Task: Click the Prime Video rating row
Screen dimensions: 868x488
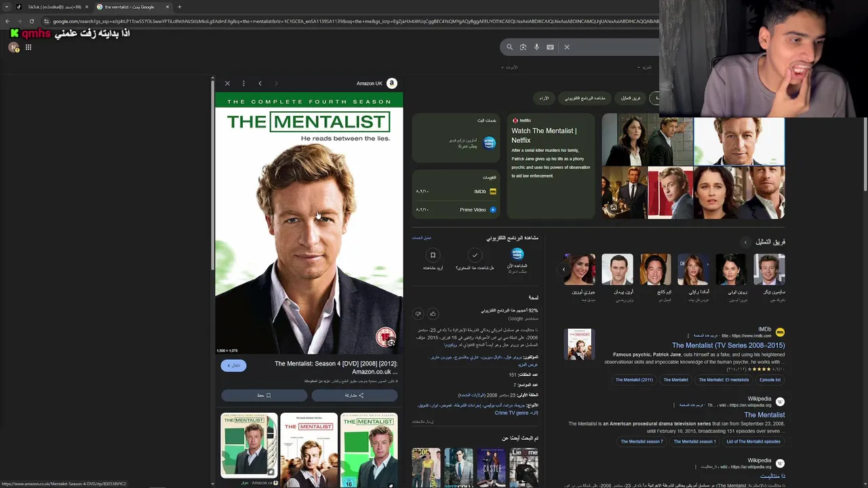Action: (456, 209)
